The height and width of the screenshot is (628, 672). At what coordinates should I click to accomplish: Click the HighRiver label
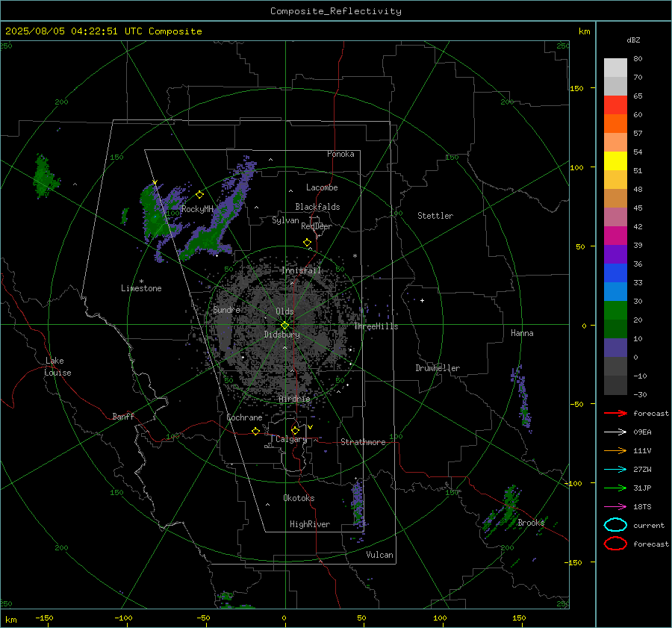(310, 524)
